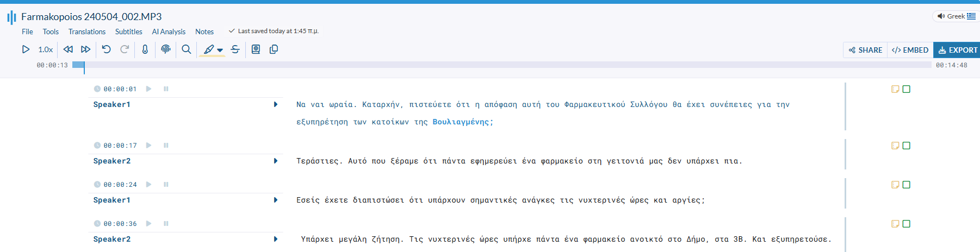Screen dimensions: 980x252
Task: Expand Speaker1 options at 00:00:01
Action: [x=276, y=104]
